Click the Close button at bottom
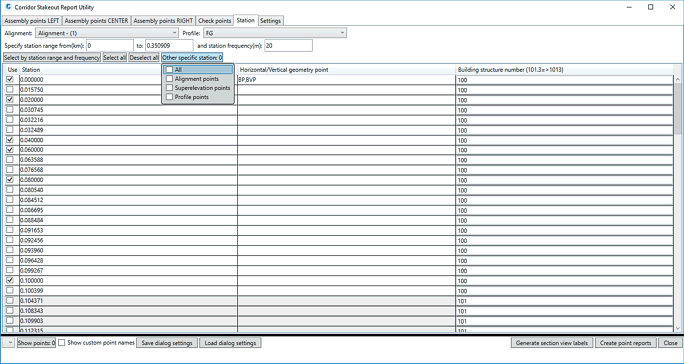This screenshot has width=684, height=364. (x=670, y=343)
